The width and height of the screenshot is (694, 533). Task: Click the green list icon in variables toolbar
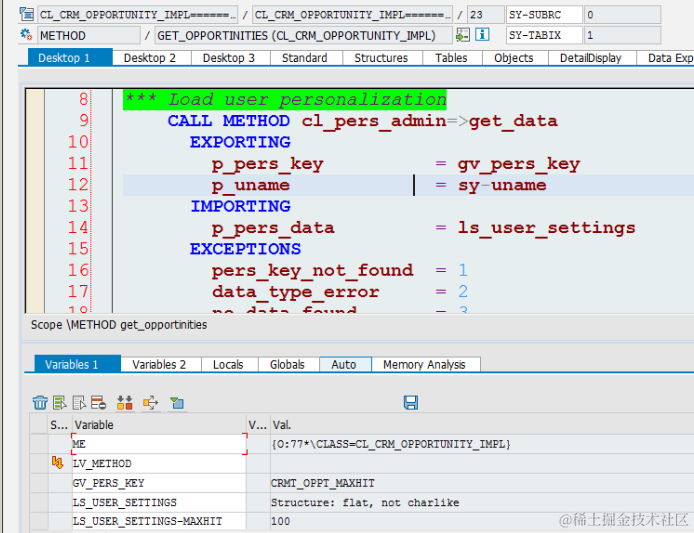(59, 402)
